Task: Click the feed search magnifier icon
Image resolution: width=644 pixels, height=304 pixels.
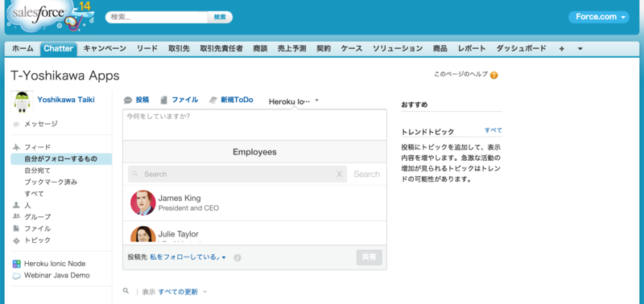Action: pos(126,291)
